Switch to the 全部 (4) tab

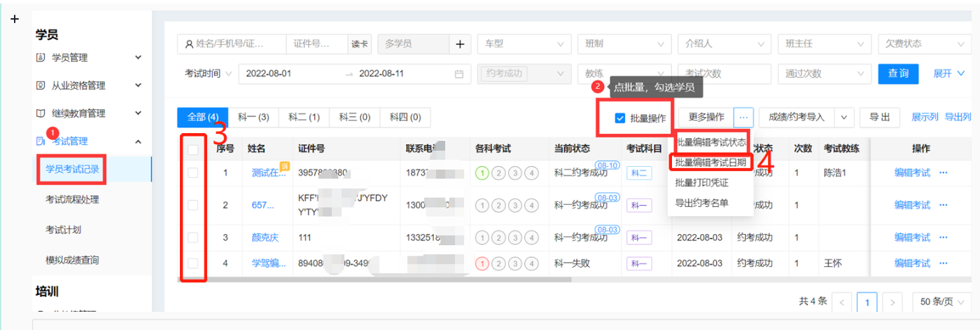203,118
